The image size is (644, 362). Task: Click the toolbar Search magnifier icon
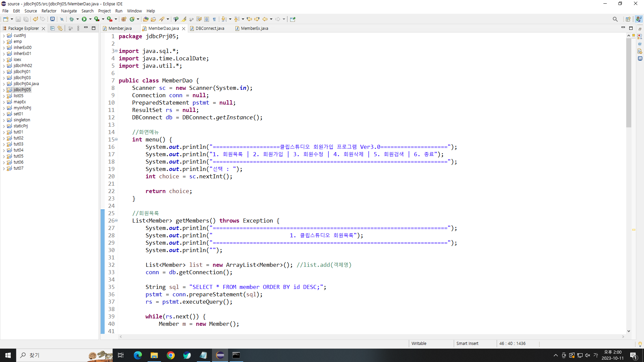pyautogui.click(x=615, y=19)
